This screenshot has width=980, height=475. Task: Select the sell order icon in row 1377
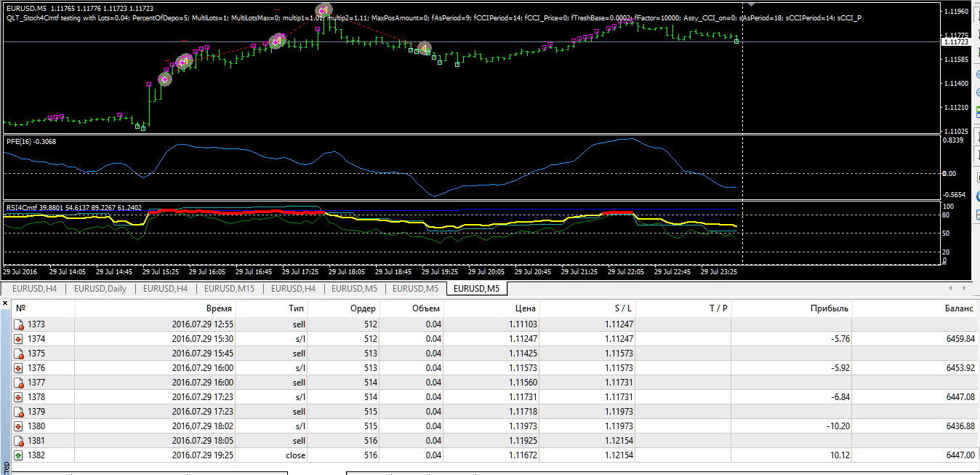(20, 383)
